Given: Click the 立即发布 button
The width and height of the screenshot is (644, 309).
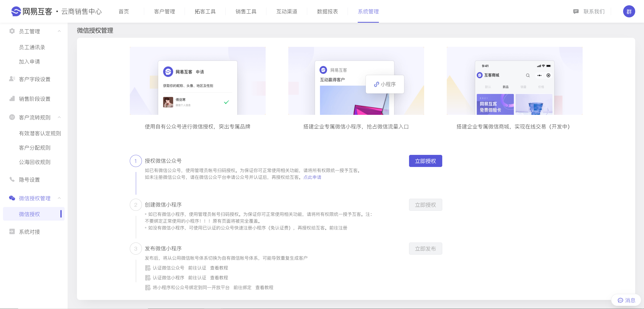Looking at the screenshot, I should (425, 249).
